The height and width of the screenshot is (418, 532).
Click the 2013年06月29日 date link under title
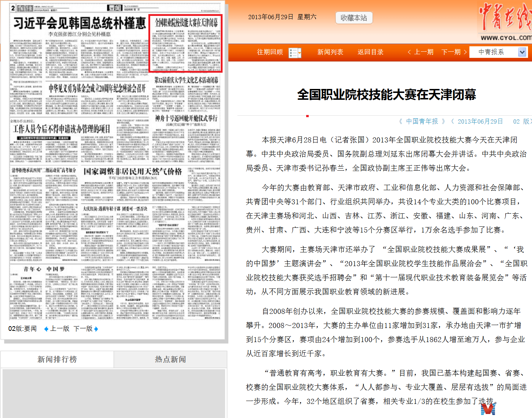480,121
